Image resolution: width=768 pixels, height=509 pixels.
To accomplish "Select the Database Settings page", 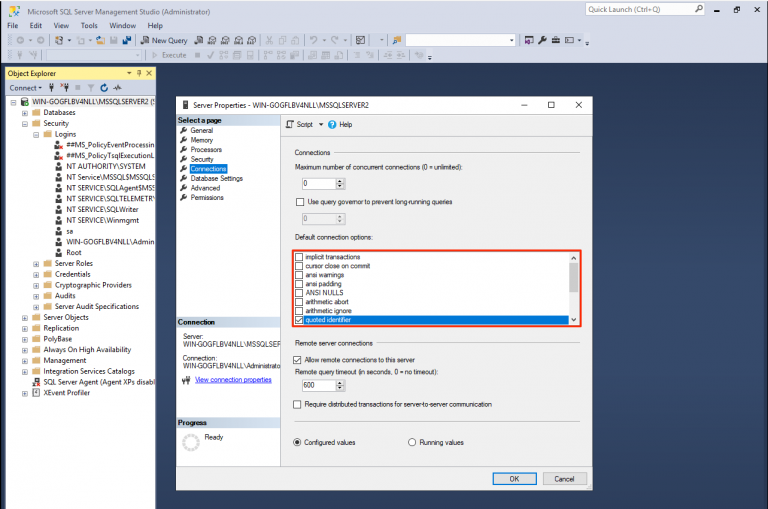I will [x=216, y=178].
